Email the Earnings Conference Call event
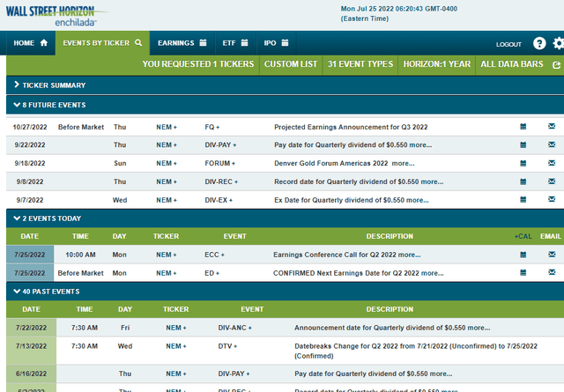The height and width of the screenshot is (392, 564). point(552,255)
